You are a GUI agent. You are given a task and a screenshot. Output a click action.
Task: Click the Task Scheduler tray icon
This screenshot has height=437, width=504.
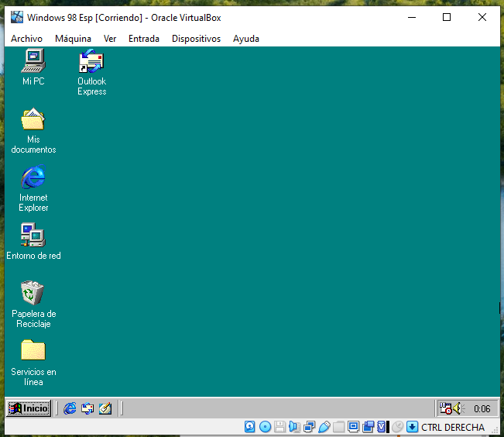(x=445, y=408)
